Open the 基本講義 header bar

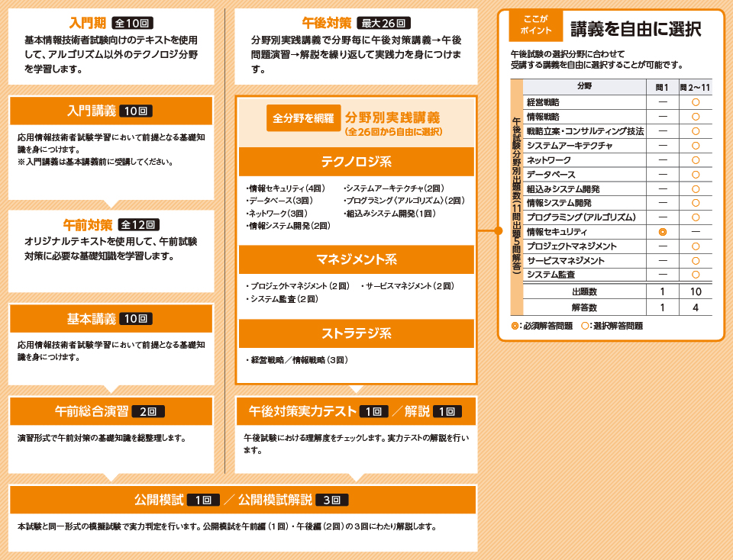pyautogui.click(x=111, y=319)
